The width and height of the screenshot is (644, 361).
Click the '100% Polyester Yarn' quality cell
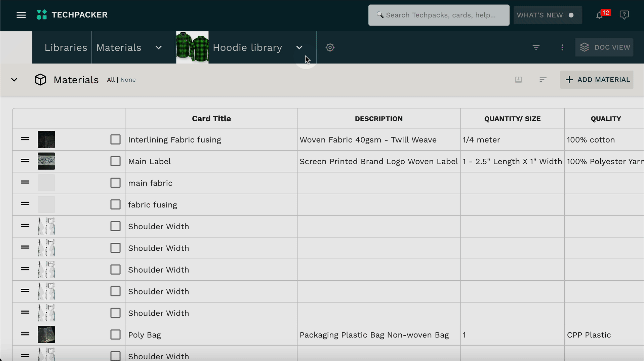point(604,161)
